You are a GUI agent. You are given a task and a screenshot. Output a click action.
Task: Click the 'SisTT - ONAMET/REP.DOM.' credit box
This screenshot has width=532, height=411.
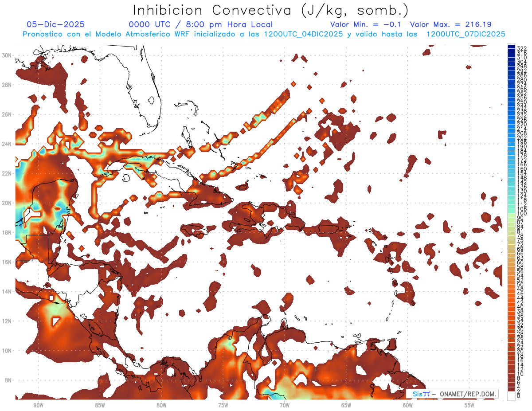452,394
